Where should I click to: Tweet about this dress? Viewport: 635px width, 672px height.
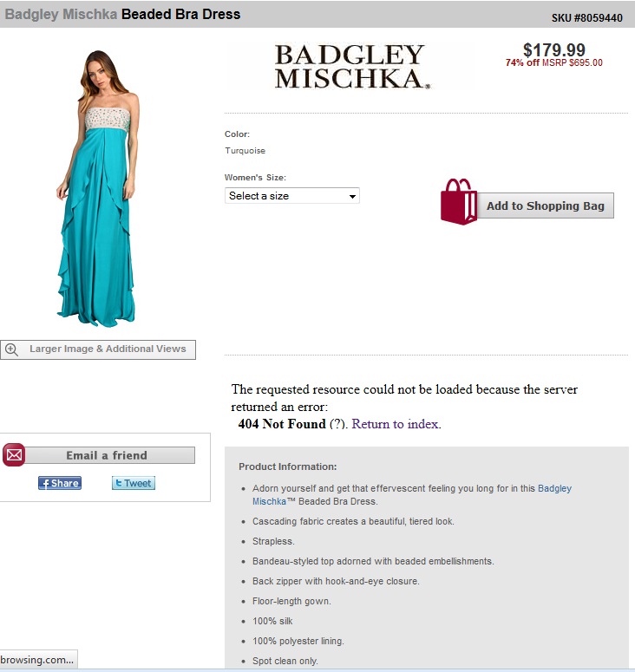134,484
